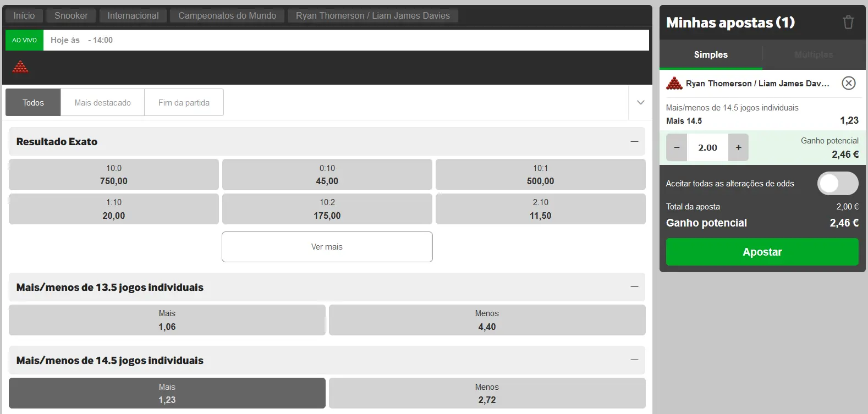Viewport: 868px width, 414px height.
Task: Switch to Múltiplas bet slip tab
Action: pyautogui.click(x=814, y=54)
